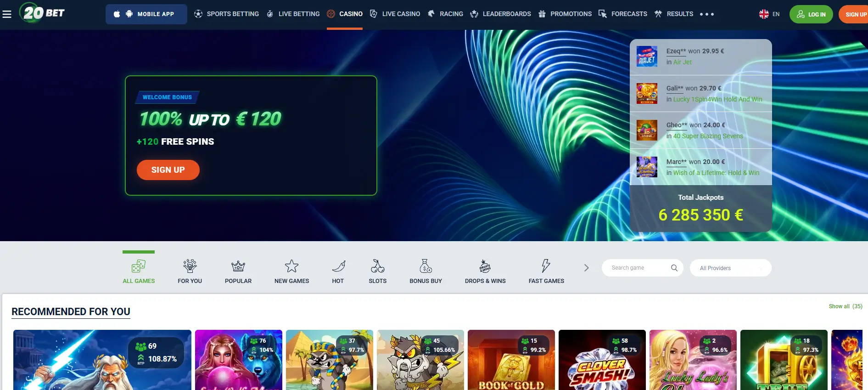Open Lucky 1Spin4Win Hold And Win link
The height and width of the screenshot is (390, 868).
(x=717, y=99)
